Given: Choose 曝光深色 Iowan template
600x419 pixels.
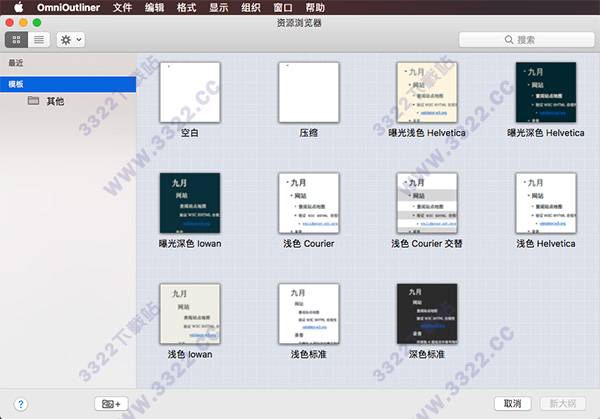Looking at the screenshot, I should click(x=190, y=203).
